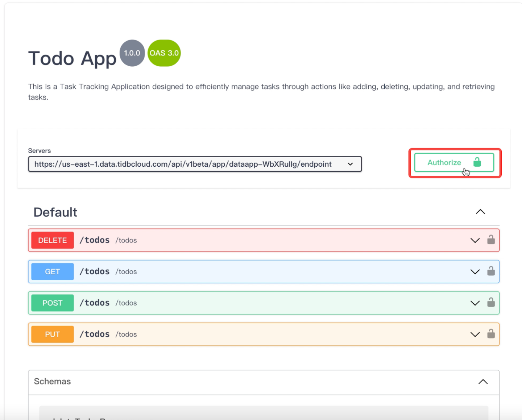The width and height of the screenshot is (522, 420).
Task: Click the lock icon on the DELETE /todos row
Action: (491, 240)
